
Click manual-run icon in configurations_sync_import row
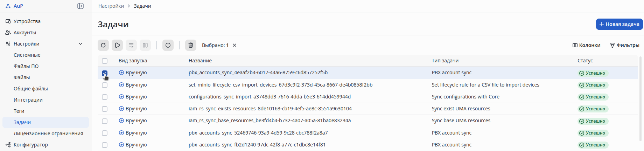pos(121,97)
